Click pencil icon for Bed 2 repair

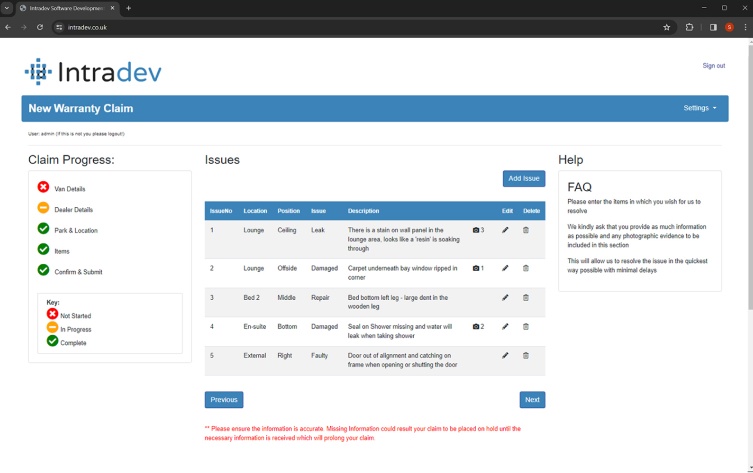click(505, 297)
